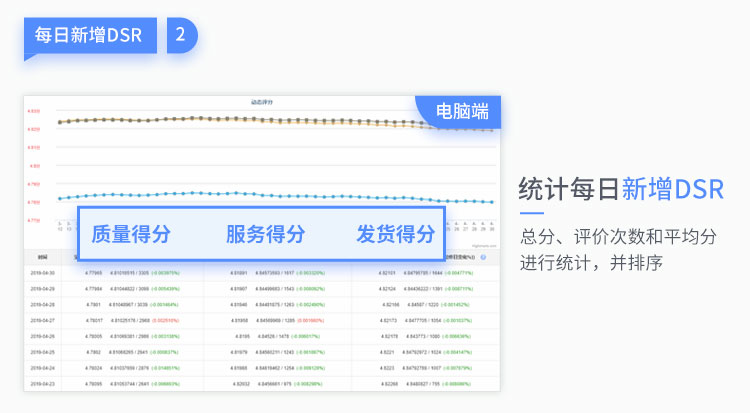The width and height of the screenshot is (750, 413).
Task: Click the 统计每日新增DSR heading
Action: click(x=621, y=189)
